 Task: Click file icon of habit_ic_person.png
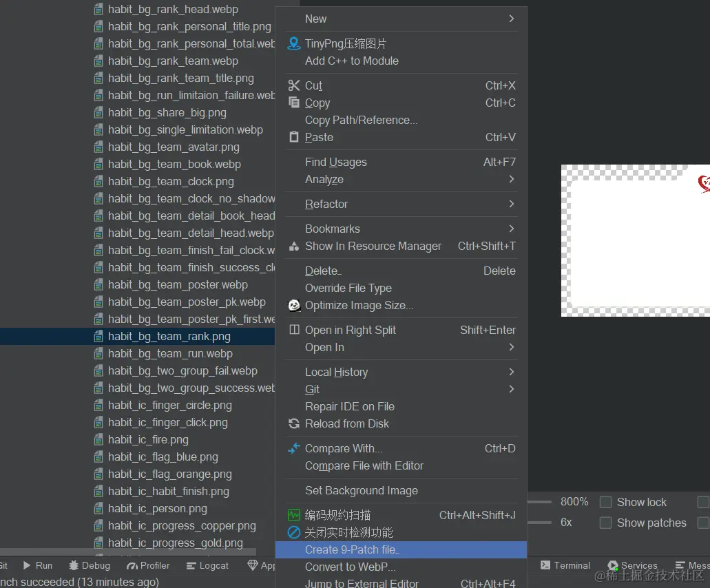pos(98,508)
